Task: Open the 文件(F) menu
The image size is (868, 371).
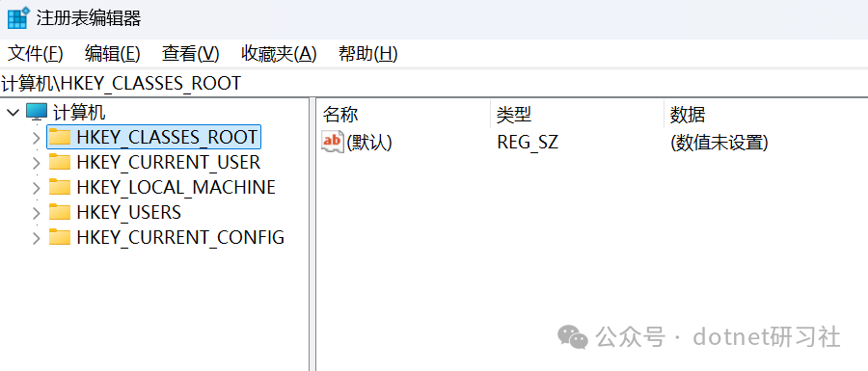Action: tap(36, 54)
